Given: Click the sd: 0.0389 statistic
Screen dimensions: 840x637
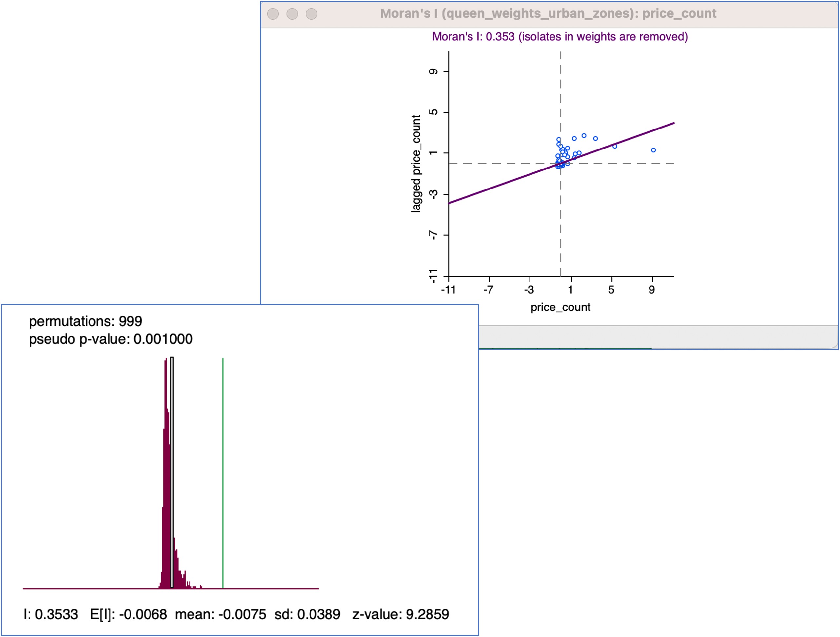Looking at the screenshot, I should [307, 615].
